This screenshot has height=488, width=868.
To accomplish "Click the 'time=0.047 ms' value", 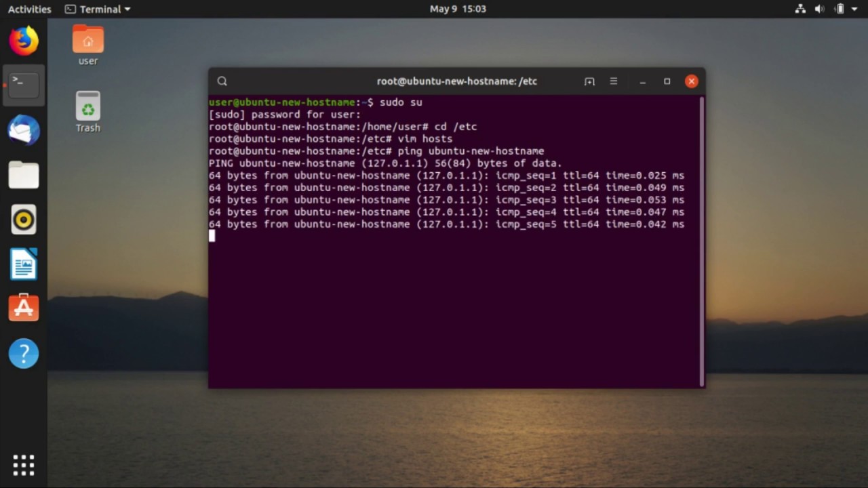I will click(x=645, y=212).
